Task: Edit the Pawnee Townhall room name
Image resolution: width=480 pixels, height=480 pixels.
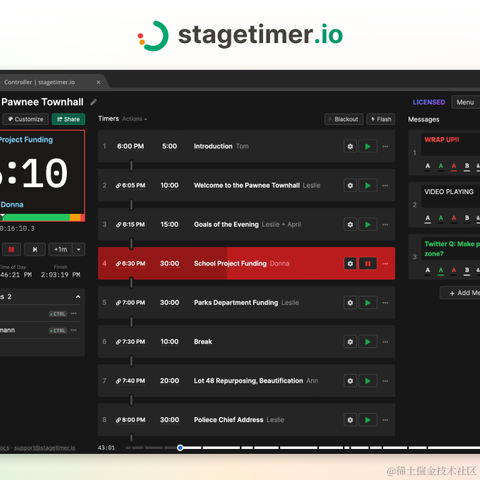Action: tap(93, 102)
